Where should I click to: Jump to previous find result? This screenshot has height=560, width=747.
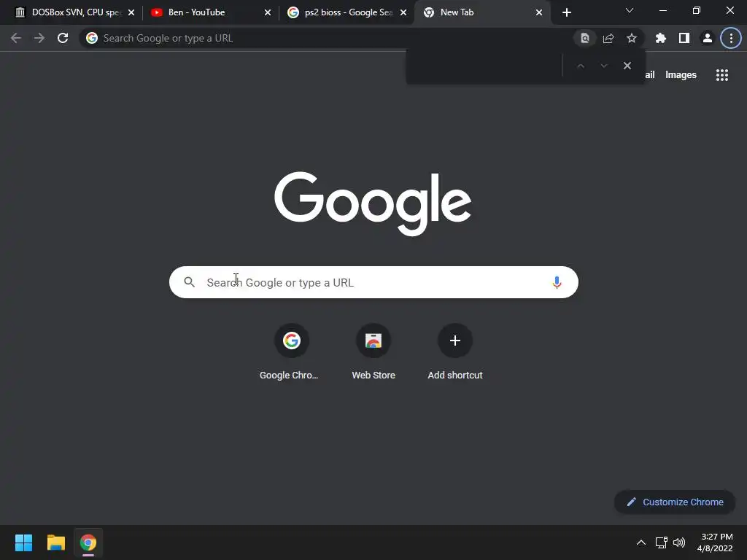(580, 66)
